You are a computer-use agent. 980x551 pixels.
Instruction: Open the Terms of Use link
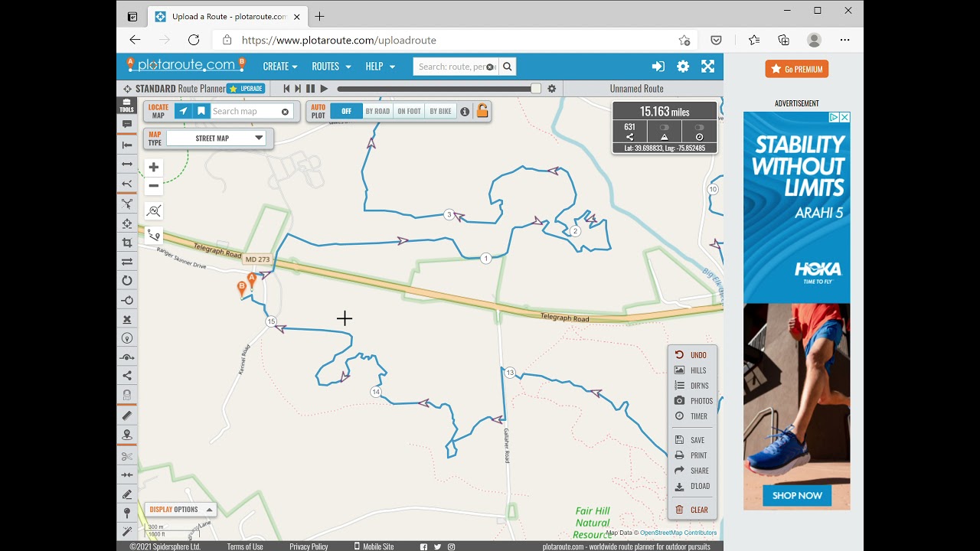245,546
